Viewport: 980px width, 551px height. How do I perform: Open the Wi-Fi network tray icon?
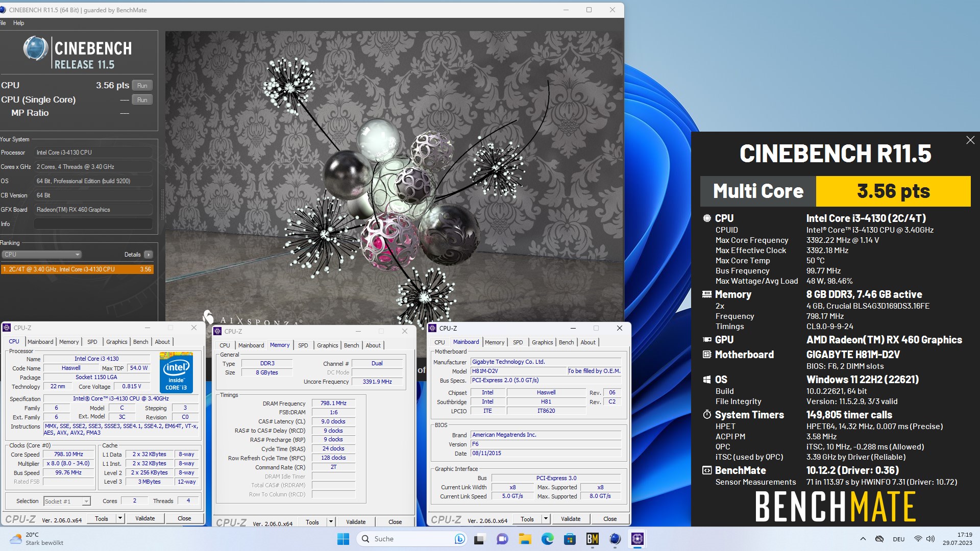(918, 539)
